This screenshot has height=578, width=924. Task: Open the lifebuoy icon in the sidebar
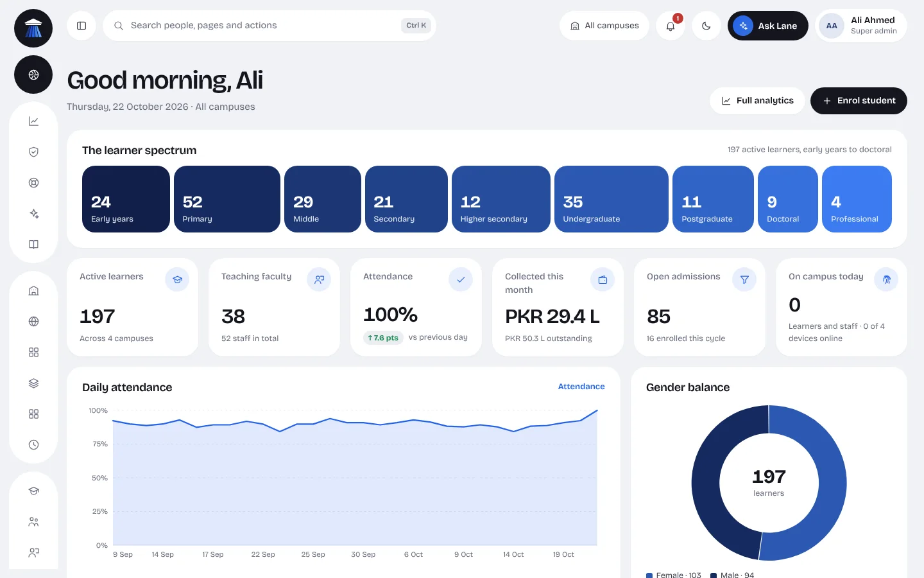tap(33, 182)
